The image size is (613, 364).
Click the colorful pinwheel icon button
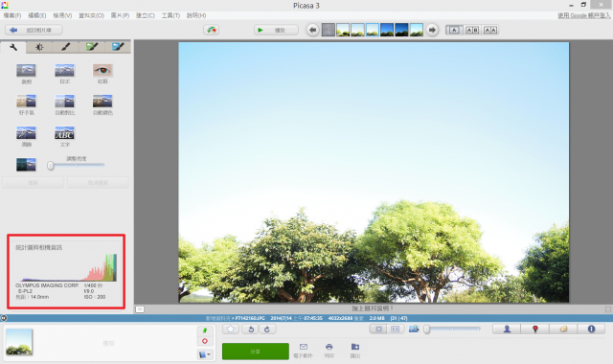[211, 30]
